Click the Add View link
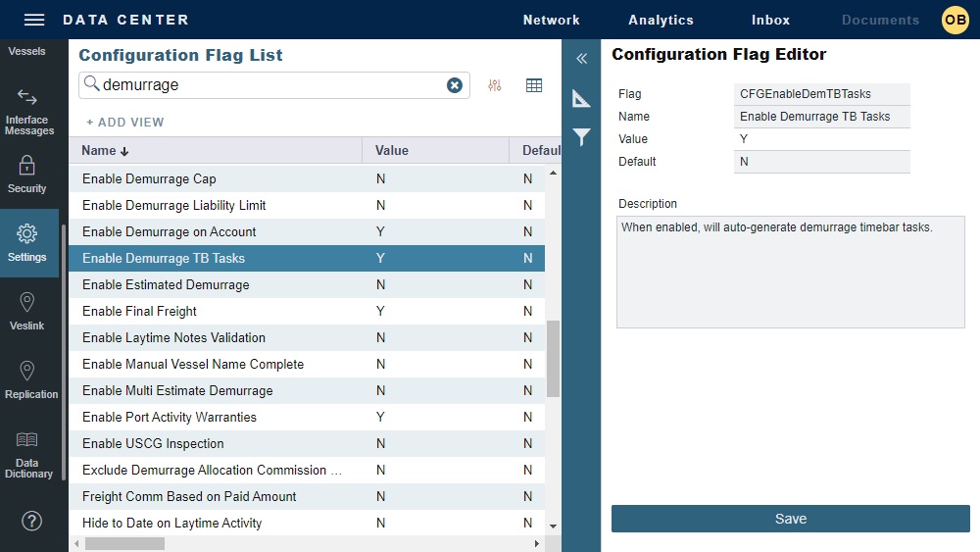 click(x=125, y=123)
